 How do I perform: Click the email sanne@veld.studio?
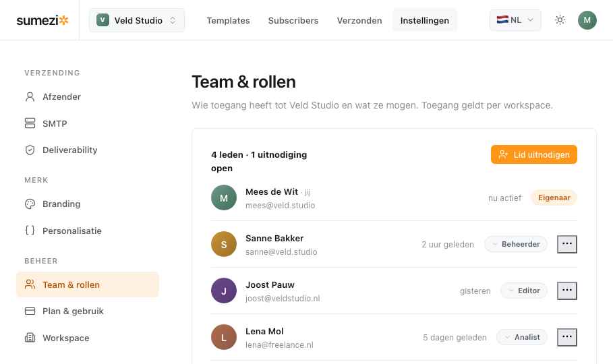tap(281, 252)
